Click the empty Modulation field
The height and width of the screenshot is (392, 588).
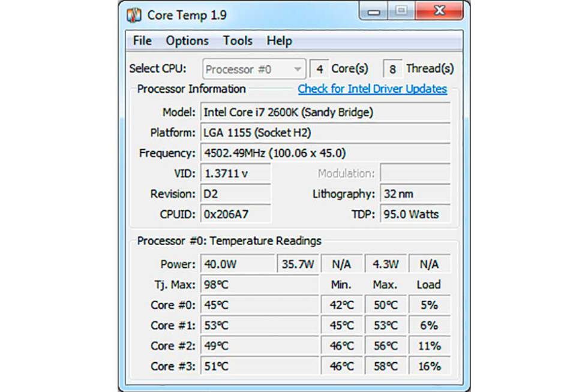click(415, 173)
